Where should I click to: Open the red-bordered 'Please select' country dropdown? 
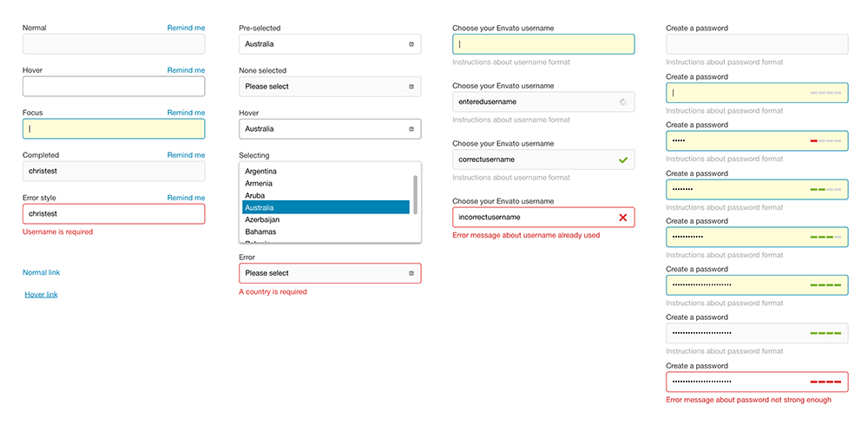point(329,274)
